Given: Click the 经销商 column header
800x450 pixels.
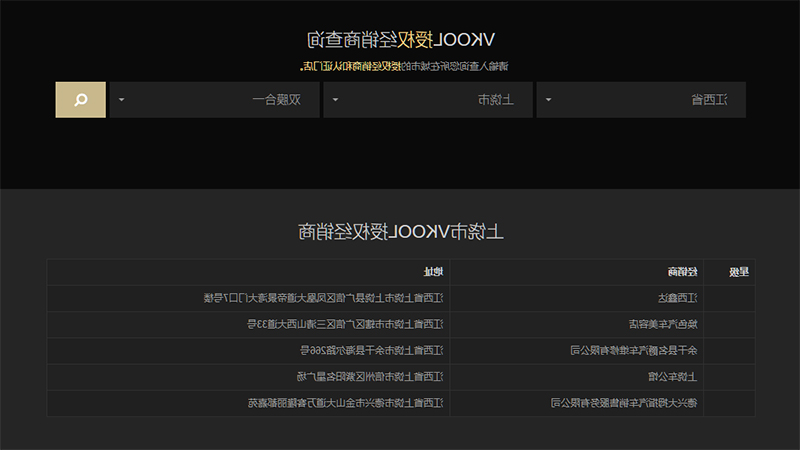Looking at the screenshot, I should click(683, 272).
